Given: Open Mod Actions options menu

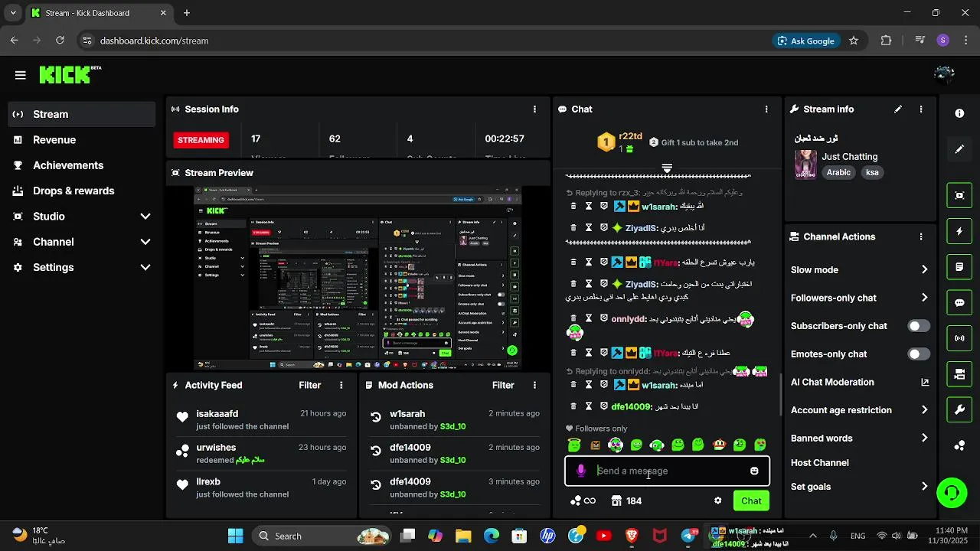Looking at the screenshot, I should [x=534, y=386].
